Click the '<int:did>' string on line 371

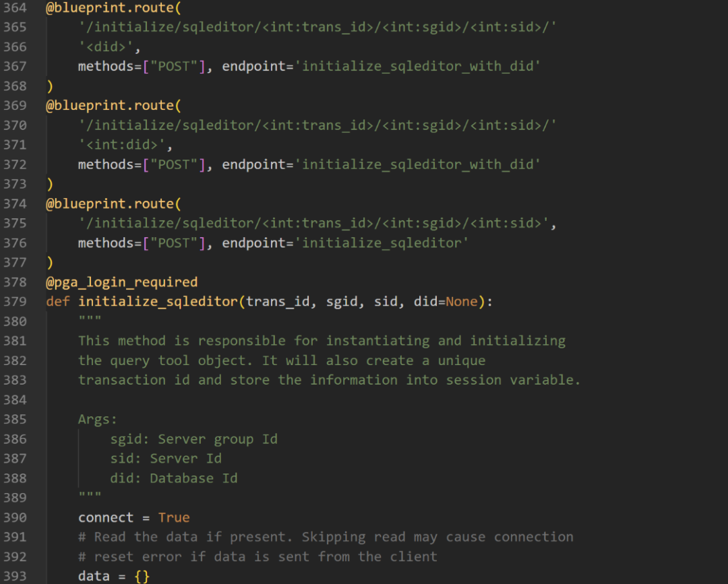[121, 145]
